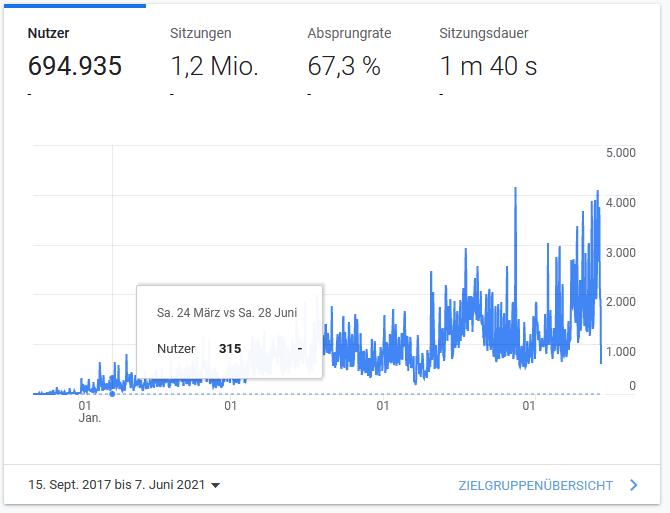Click the 01 Jan. axis label
Viewport: 670px width, 513px height.
coord(90,412)
